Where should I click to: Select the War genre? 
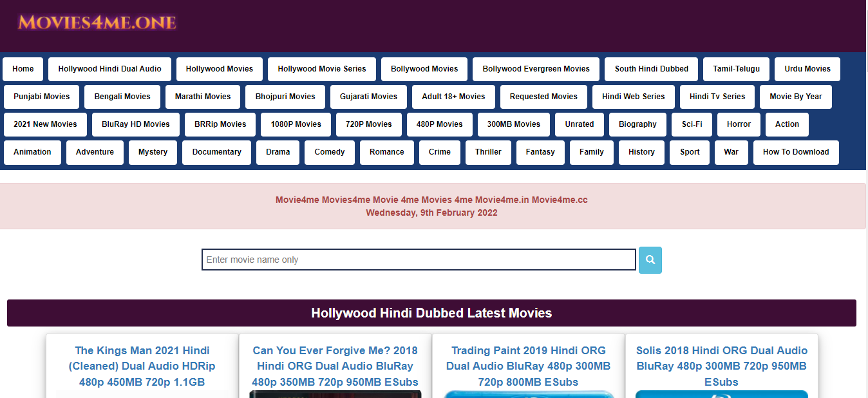[731, 152]
